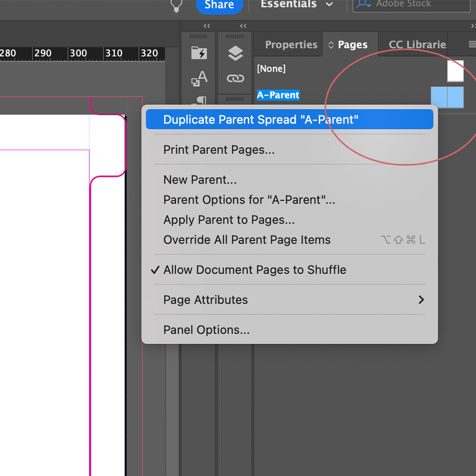Viewport: 476px width, 476px height.
Task: Open the Links panel chain icon
Action: [x=235, y=79]
